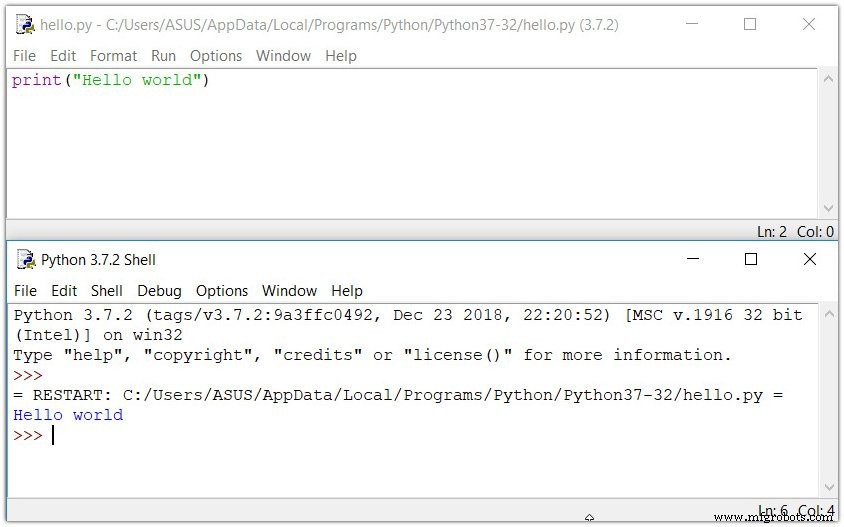Minimize the hello.py editor window
The image size is (844, 527).
point(692,24)
